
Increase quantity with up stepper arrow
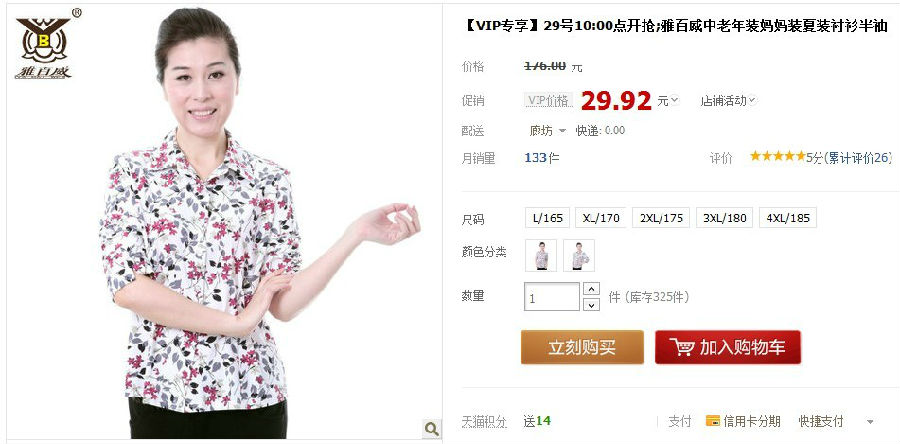[591, 289]
